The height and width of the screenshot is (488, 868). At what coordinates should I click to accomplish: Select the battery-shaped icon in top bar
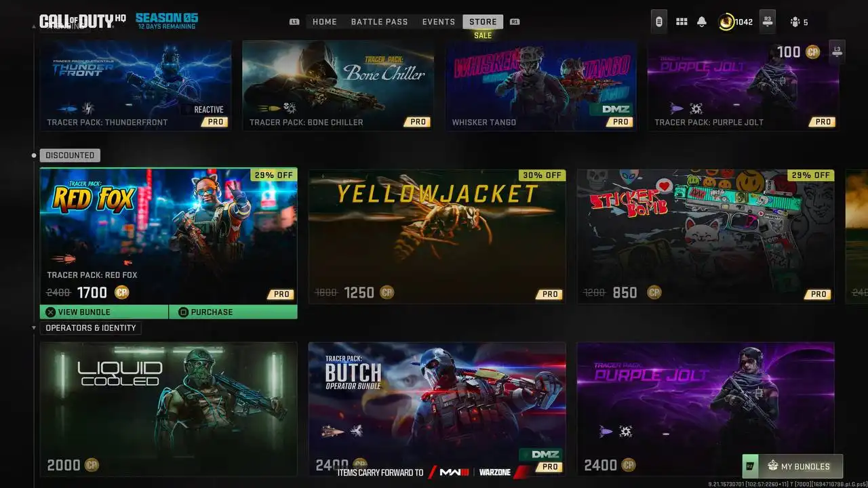coord(658,22)
